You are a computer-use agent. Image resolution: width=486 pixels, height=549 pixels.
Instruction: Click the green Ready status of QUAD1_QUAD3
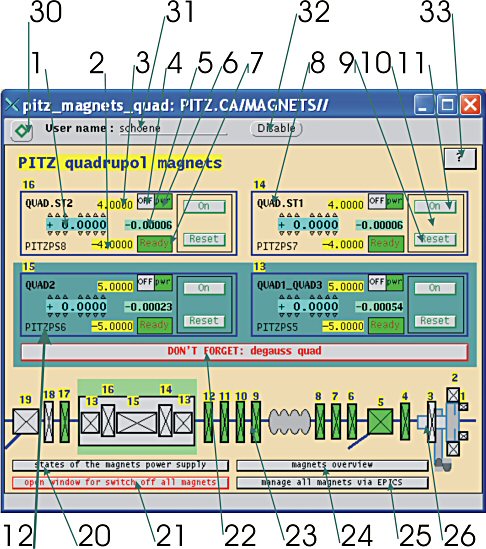386,325
